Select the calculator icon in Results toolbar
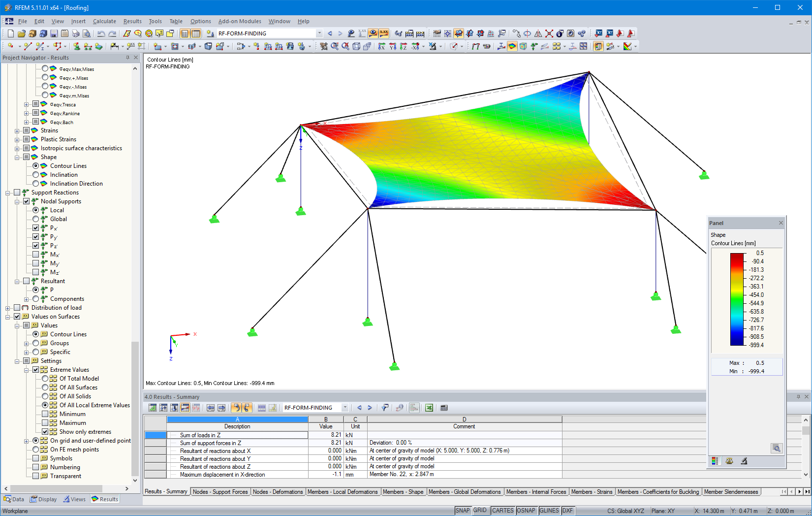Viewport: 812px width, 516px height. point(443,408)
